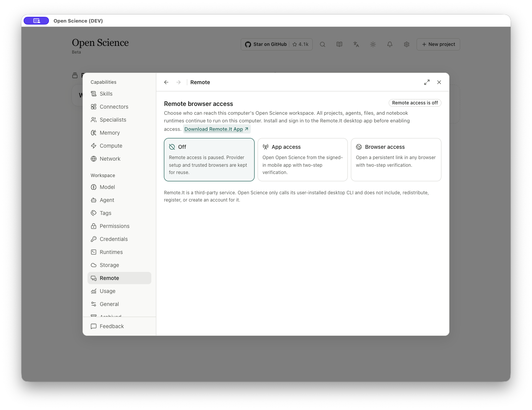The image size is (532, 410).
Task: Click the 4.1k star count
Action: pyautogui.click(x=301, y=44)
